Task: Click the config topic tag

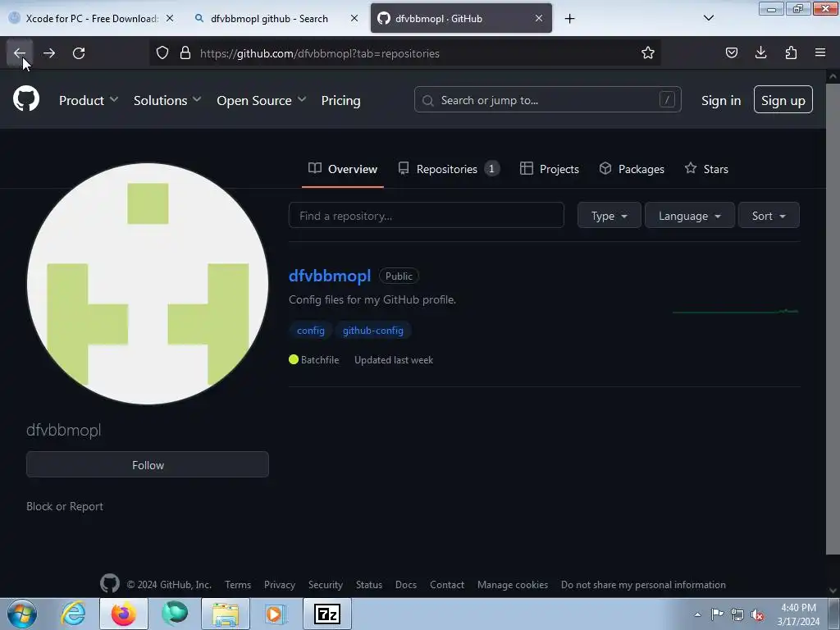Action: pyautogui.click(x=311, y=331)
